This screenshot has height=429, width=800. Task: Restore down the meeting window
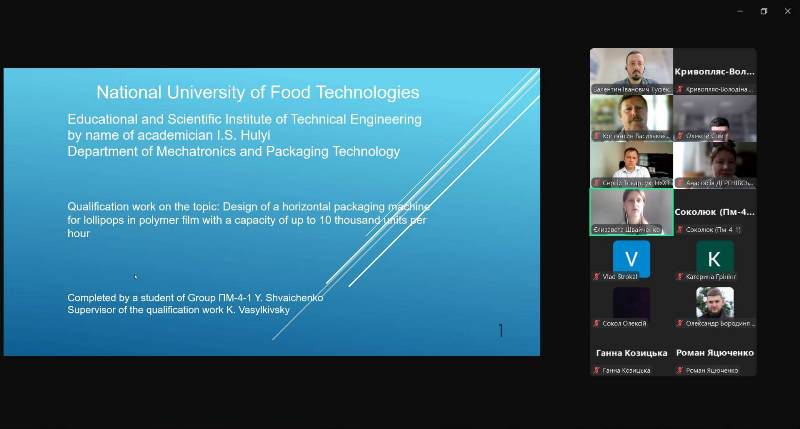[764, 11]
